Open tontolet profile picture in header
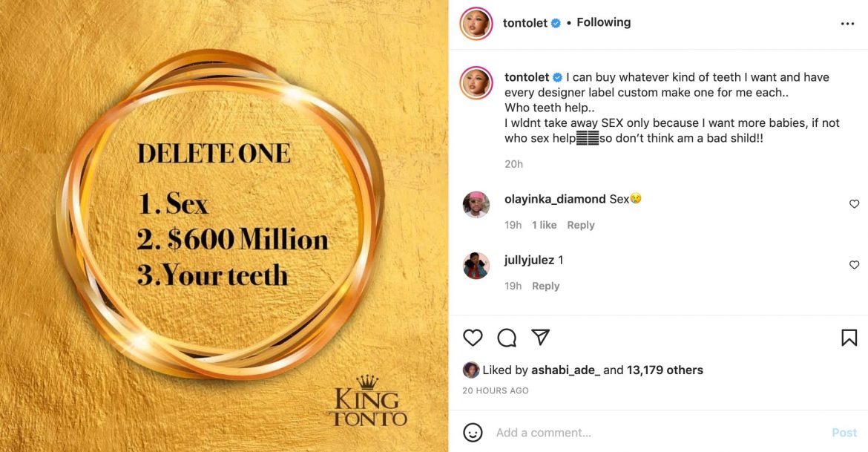The height and width of the screenshot is (452, 868). (476, 23)
